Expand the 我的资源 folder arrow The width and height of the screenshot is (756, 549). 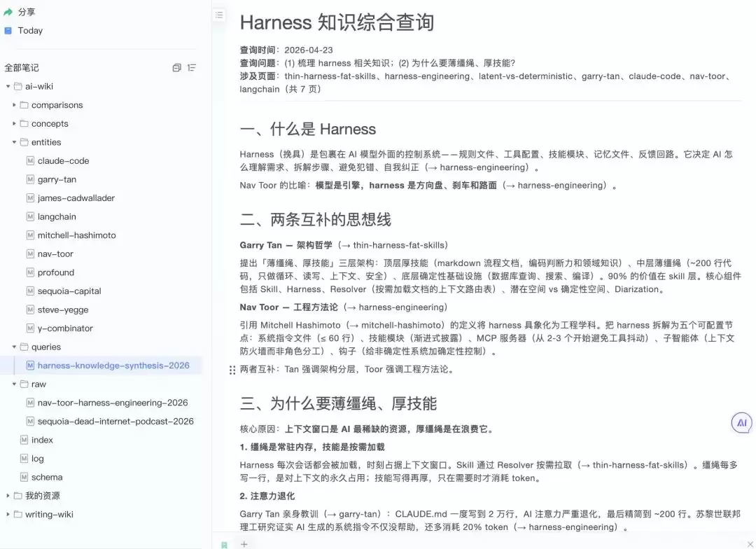[x=8, y=496]
